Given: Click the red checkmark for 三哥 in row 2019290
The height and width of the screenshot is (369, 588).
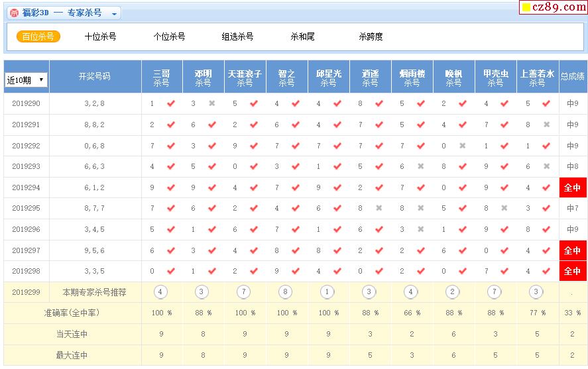Looking at the screenshot, I should pyautogui.click(x=171, y=103).
